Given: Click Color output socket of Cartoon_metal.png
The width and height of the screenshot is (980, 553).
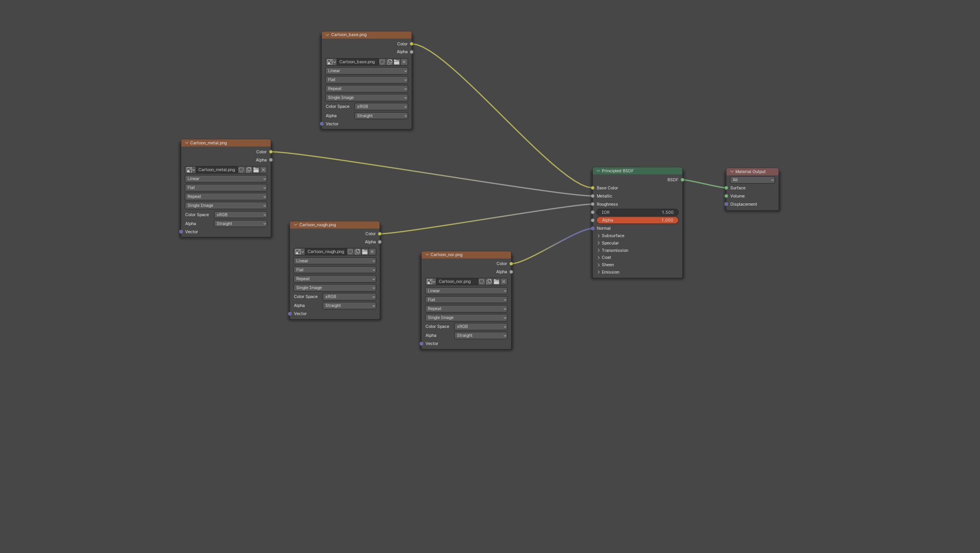Looking at the screenshot, I should (271, 152).
